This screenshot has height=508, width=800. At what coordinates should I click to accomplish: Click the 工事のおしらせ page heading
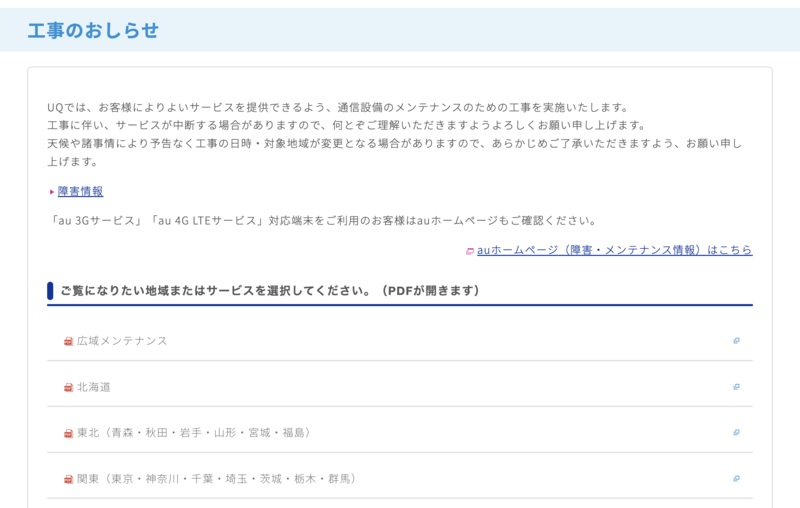93,31
